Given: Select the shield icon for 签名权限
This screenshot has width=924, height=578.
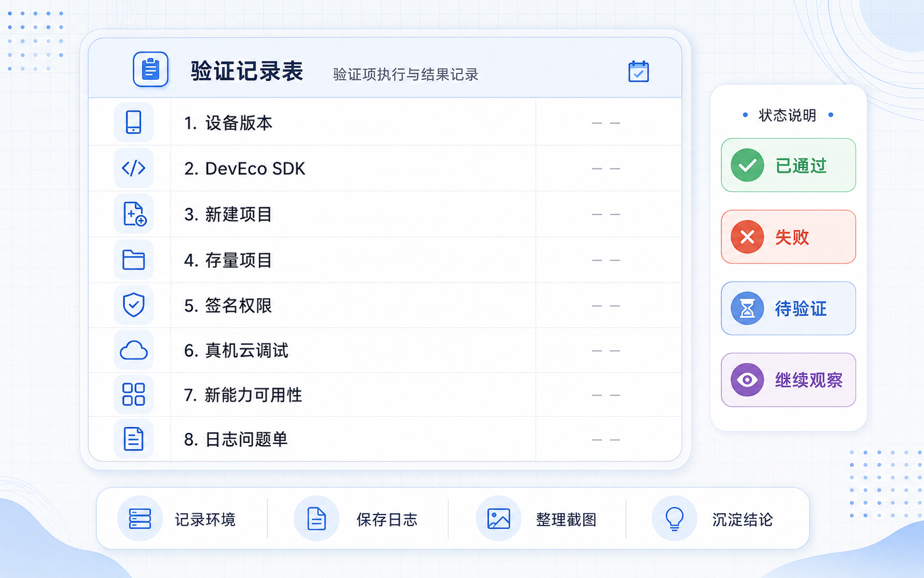Looking at the screenshot, I should coord(133,305).
